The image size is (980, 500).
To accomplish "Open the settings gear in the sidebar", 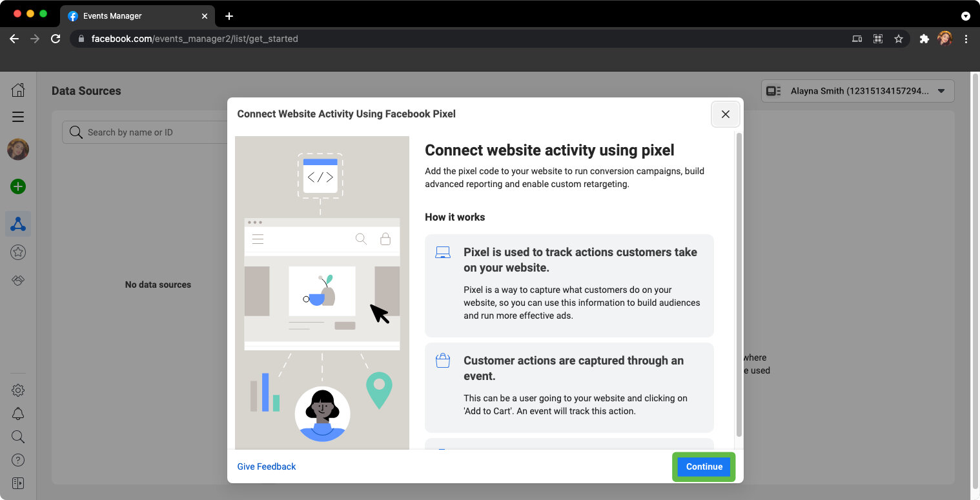I will (18, 390).
